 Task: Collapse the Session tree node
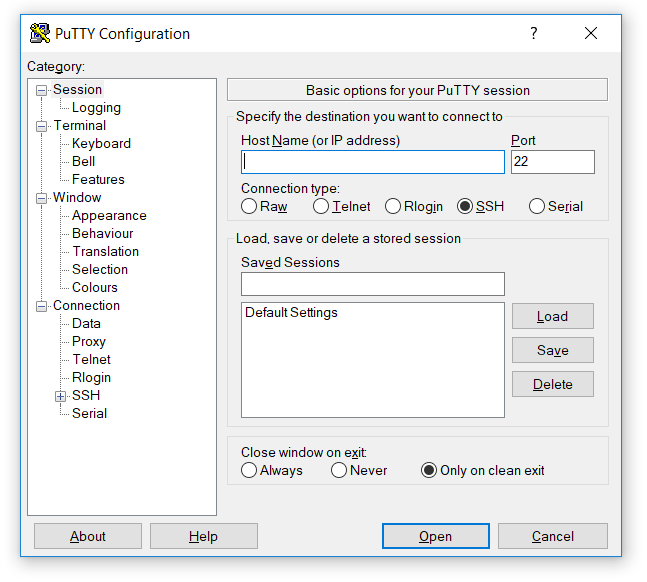[41, 90]
